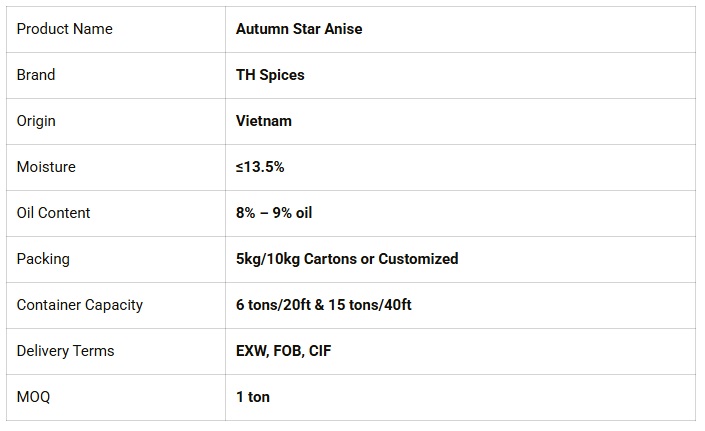Click the Product Name label cell

coord(64,29)
